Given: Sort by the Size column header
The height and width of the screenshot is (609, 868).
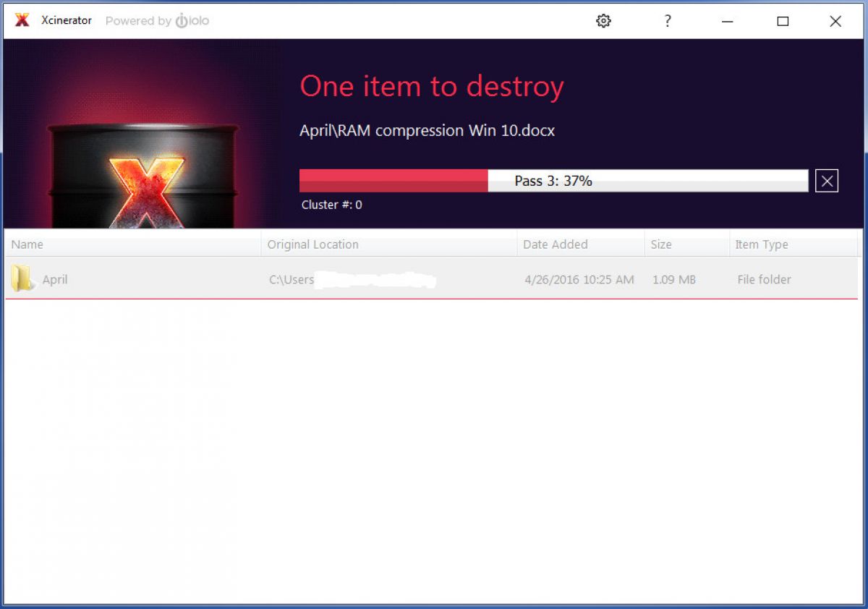Looking at the screenshot, I should (x=687, y=244).
